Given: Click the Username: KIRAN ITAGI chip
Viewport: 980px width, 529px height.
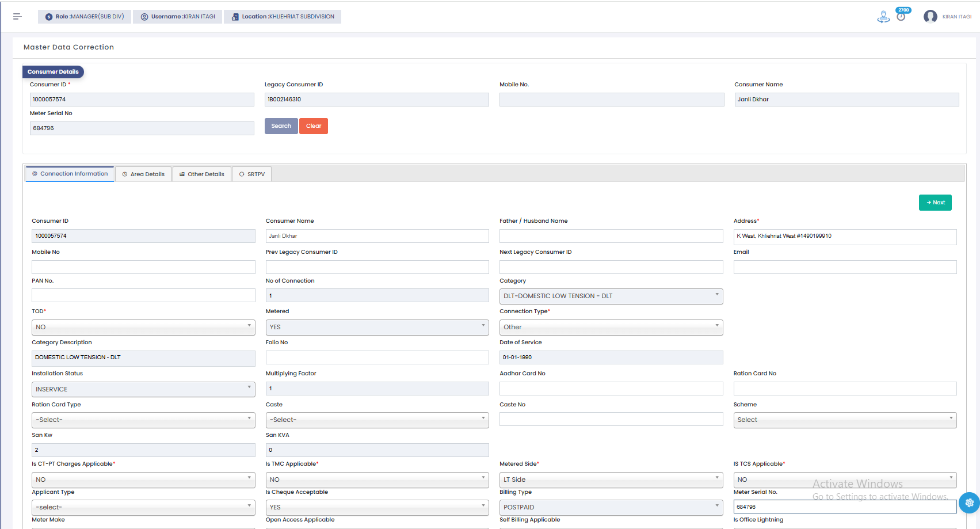Looking at the screenshot, I should tap(177, 17).
